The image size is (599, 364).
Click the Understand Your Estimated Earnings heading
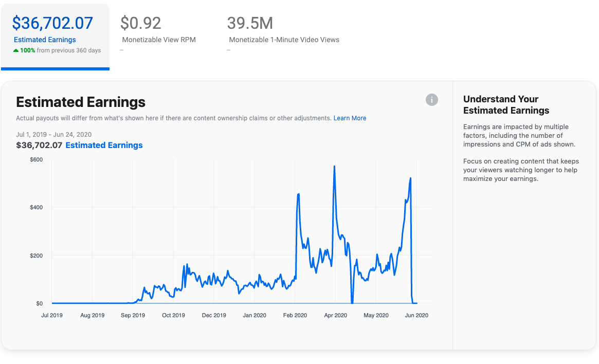tap(506, 105)
